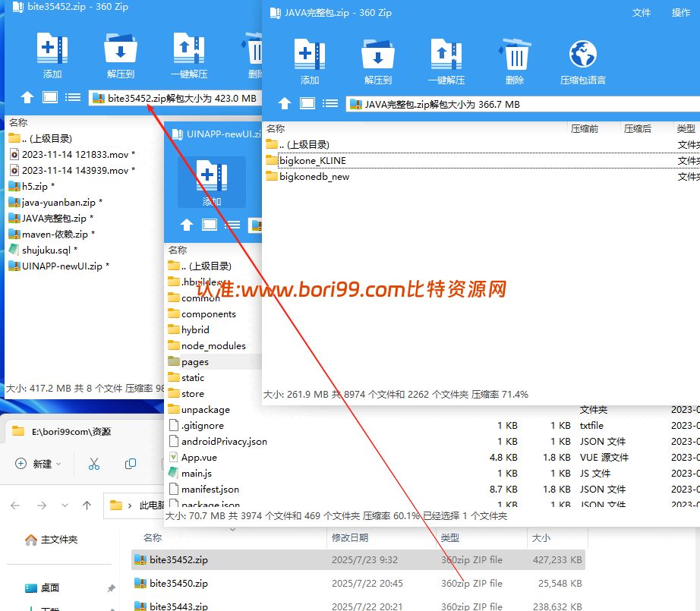The image size is (700, 611).
Task: Sort by 名称 column in JAVA window
Action: (x=276, y=129)
